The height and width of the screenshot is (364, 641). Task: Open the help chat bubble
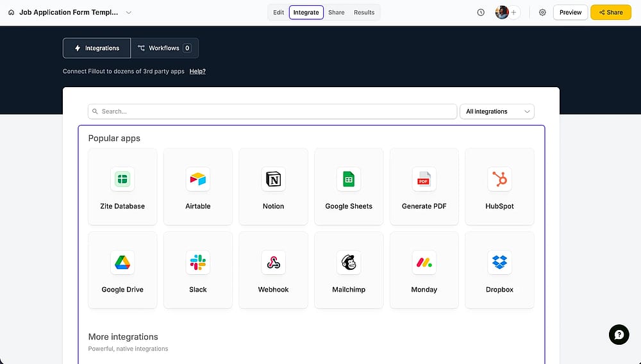click(x=619, y=335)
